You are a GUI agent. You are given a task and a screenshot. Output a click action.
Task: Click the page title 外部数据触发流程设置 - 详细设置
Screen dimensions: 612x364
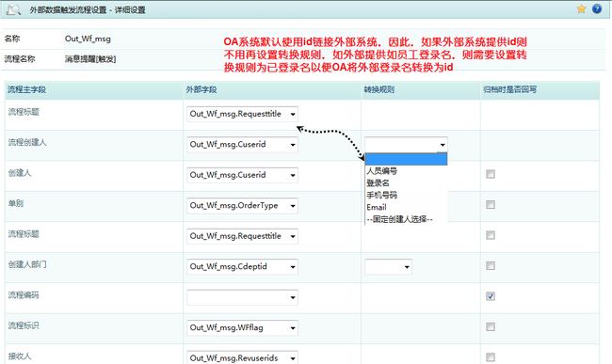(x=88, y=9)
